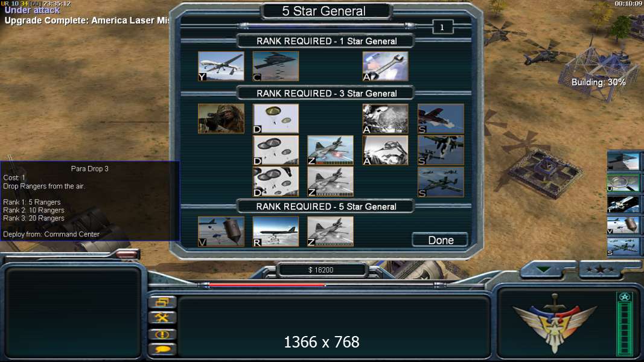Open the generals stars promotion button

[600, 270]
